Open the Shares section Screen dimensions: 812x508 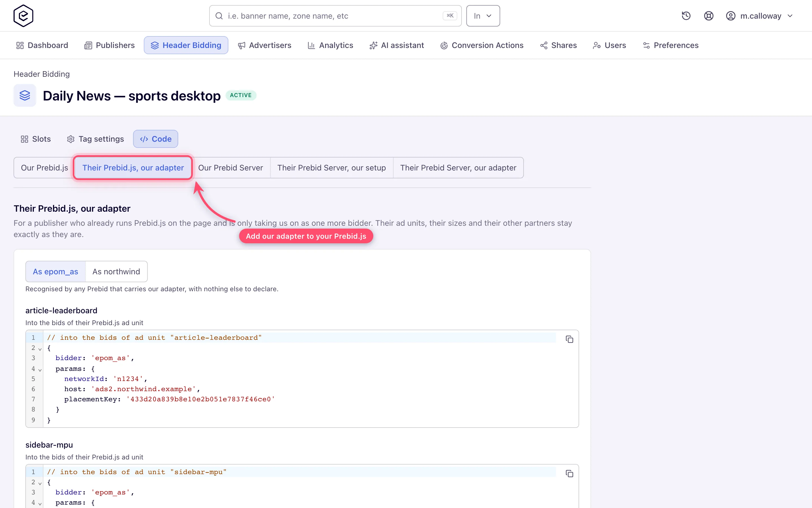(558, 45)
